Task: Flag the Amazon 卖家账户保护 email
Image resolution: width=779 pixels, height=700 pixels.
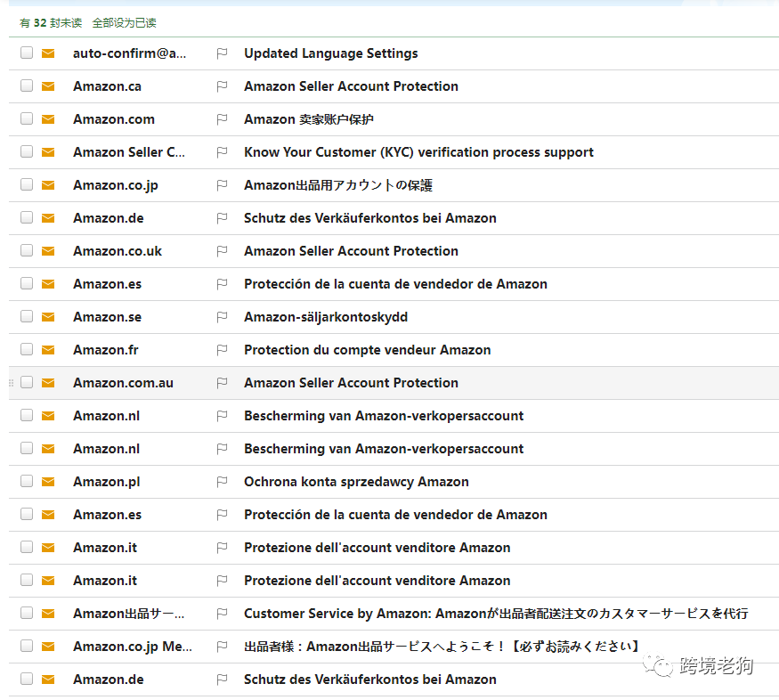Action: pyautogui.click(x=222, y=119)
